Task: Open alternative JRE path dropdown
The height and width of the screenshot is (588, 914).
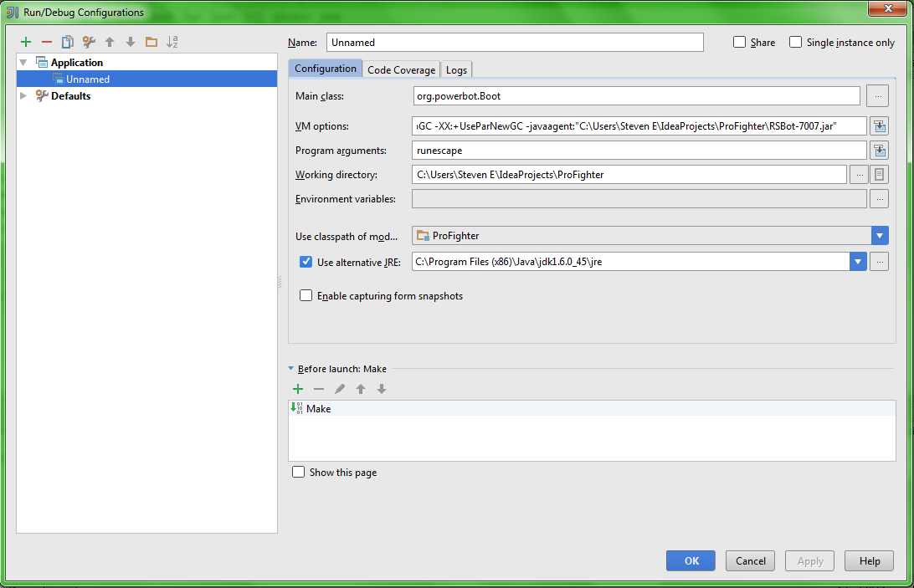Action: coord(857,262)
